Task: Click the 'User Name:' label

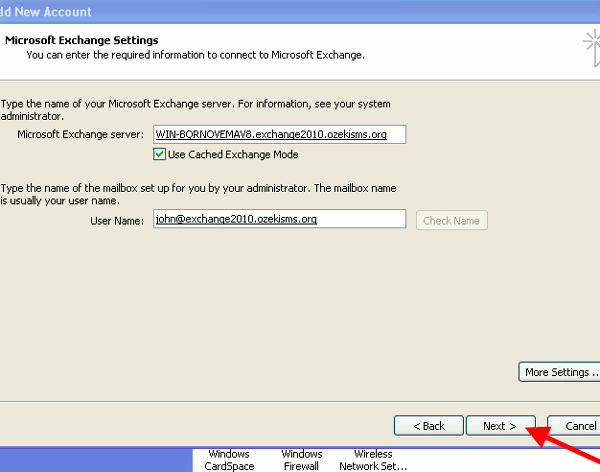Action: 117,221
